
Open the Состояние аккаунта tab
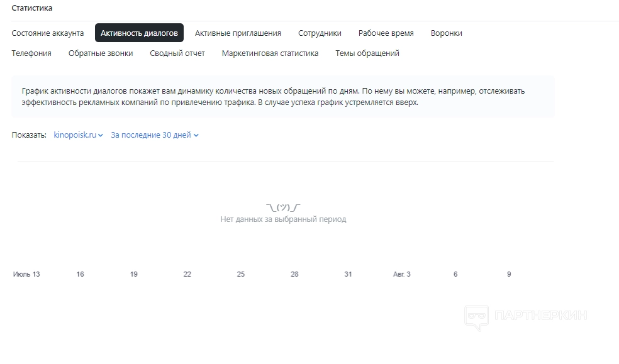click(x=48, y=33)
